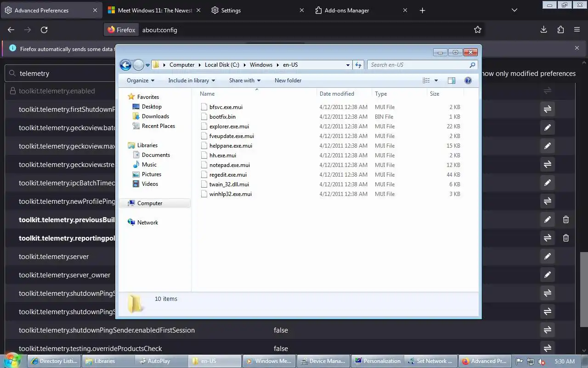Toggle toolkit.telemetry.geckoview.stre… preference
This screenshot has height=368, width=588.
point(548,164)
